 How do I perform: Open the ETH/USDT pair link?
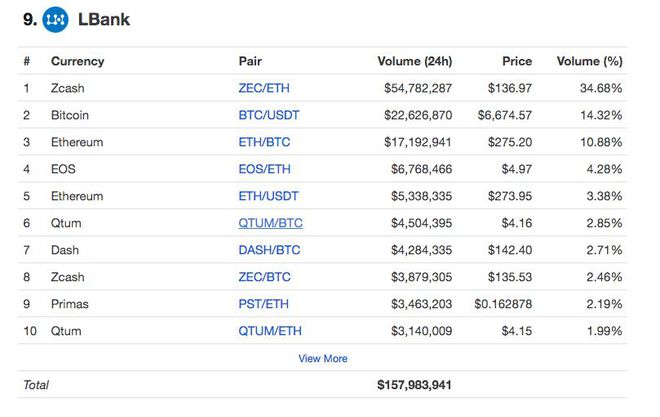coord(268,196)
